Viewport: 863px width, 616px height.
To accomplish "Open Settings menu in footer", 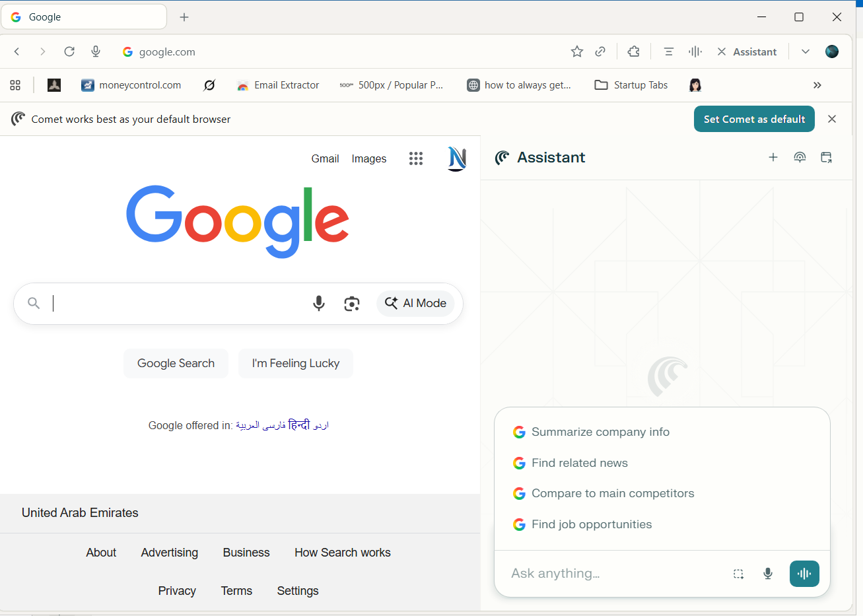I will pyautogui.click(x=298, y=591).
